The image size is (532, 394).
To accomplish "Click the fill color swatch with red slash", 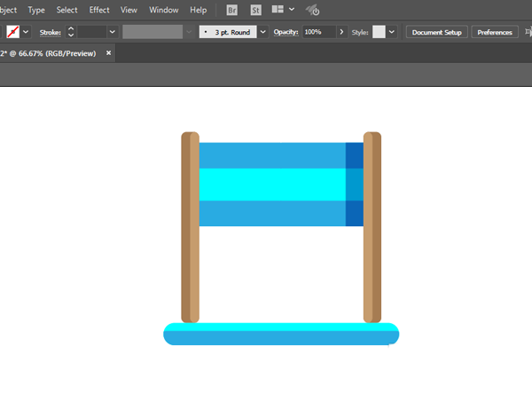I will click(13, 32).
